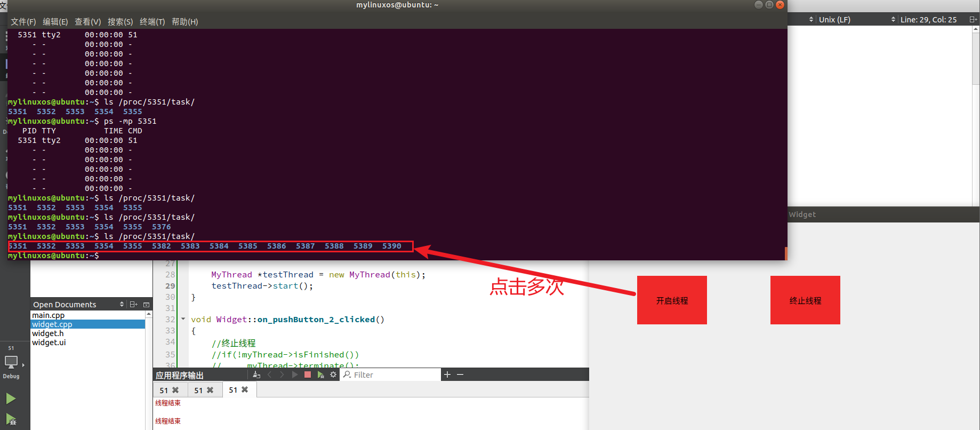980x430 pixels.
Task: Open the terminal 编辑(E) menu
Action: 55,22
